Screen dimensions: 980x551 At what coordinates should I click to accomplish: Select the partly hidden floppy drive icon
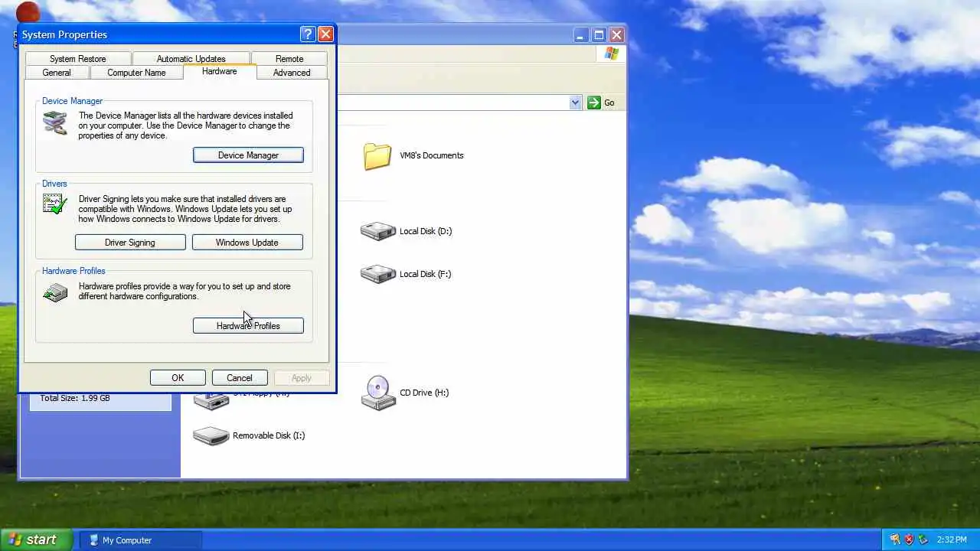tap(211, 401)
